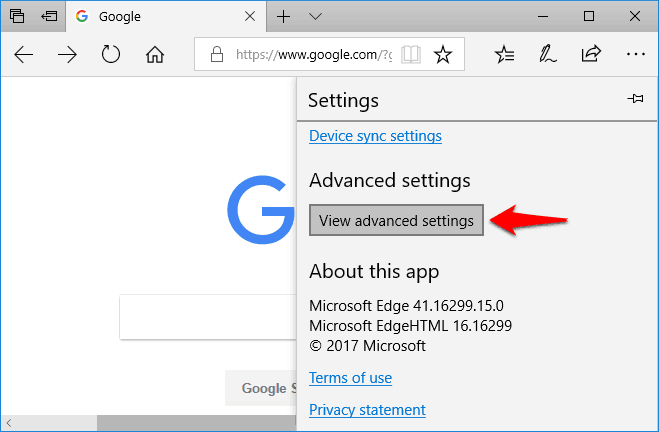Click the Google Search button

coord(261,388)
